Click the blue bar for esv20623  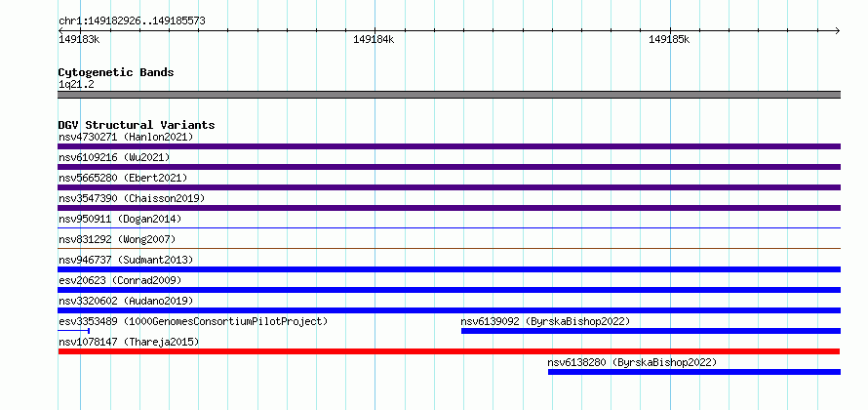tap(449, 290)
